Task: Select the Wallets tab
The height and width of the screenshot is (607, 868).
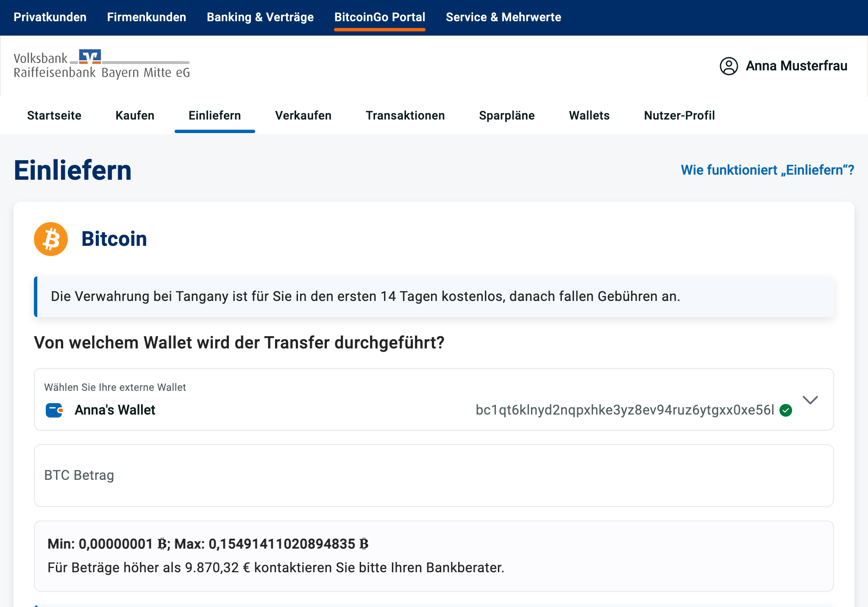Action: click(589, 116)
